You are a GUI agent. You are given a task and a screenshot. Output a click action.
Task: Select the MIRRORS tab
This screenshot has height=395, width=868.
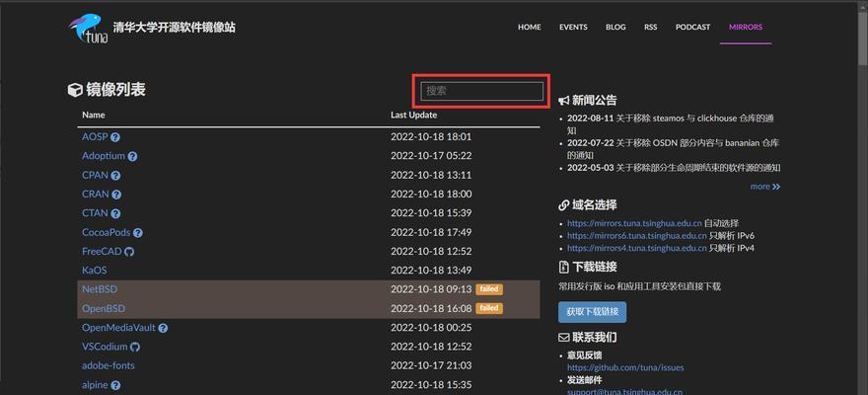click(745, 27)
